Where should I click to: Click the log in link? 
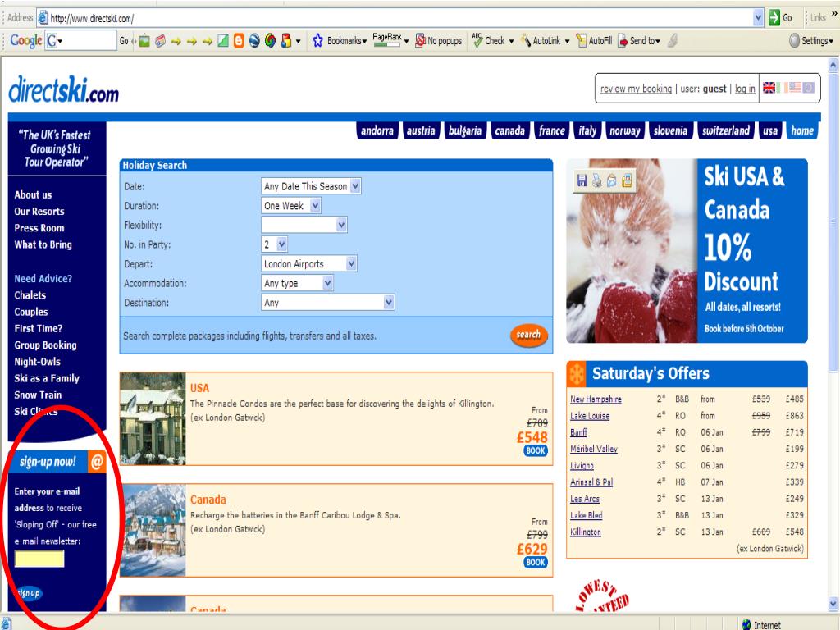point(745,89)
